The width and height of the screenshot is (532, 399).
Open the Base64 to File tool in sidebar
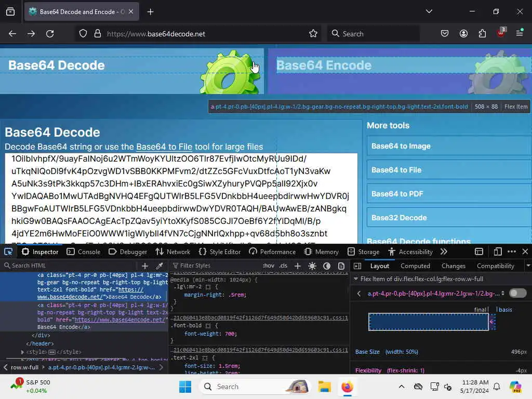[449, 170]
